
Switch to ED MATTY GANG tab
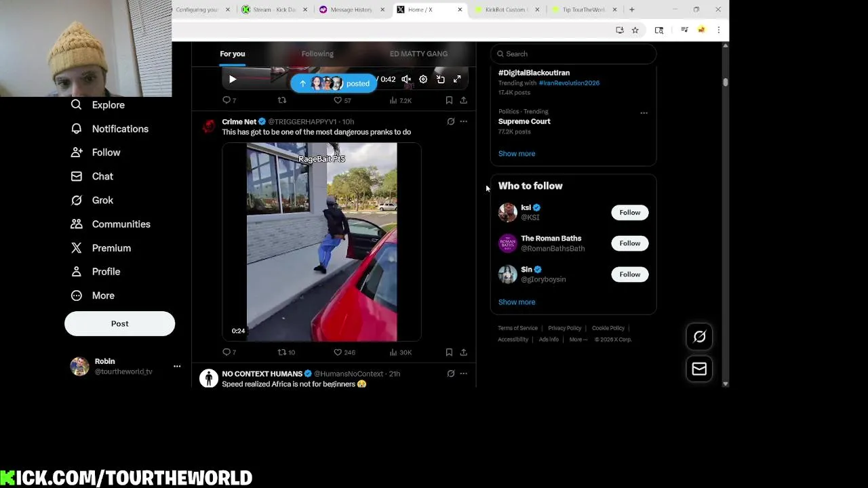(418, 54)
